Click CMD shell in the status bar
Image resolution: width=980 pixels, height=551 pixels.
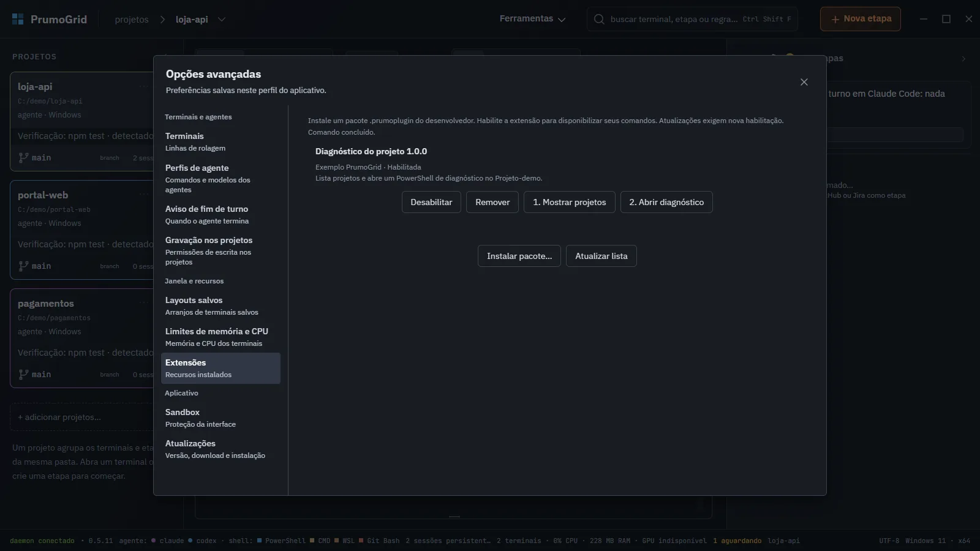pyautogui.click(x=320, y=541)
